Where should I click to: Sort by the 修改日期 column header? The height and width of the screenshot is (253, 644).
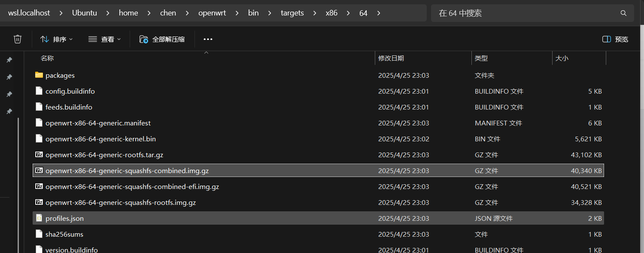[391, 58]
